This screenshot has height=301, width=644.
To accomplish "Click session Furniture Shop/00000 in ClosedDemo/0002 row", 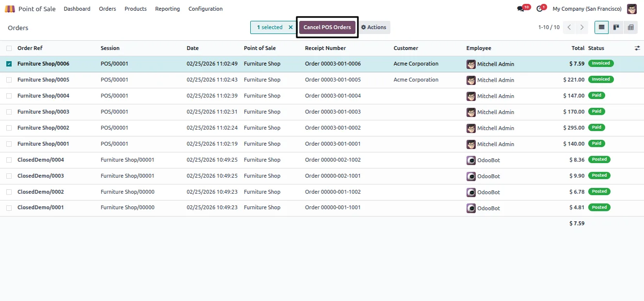I will (128, 192).
